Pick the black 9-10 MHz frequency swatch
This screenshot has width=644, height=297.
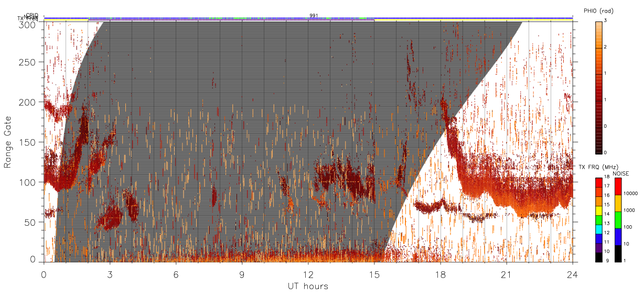599,257
